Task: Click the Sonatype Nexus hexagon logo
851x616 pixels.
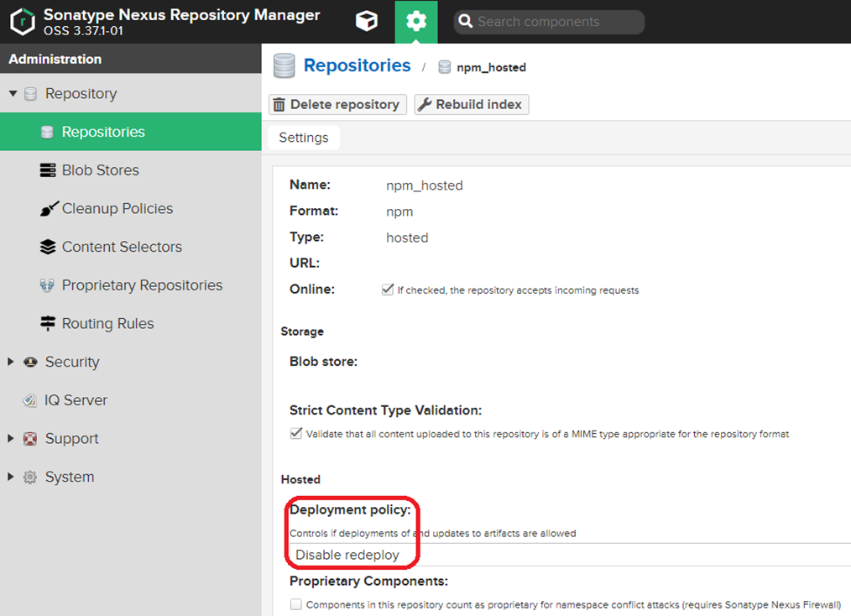Action: click(x=23, y=22)
